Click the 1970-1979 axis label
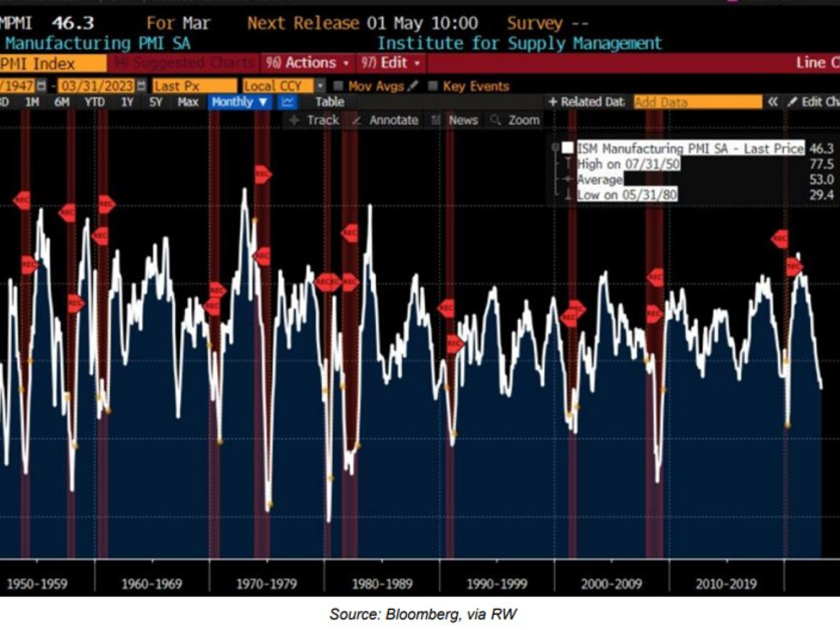 [267, 584]
